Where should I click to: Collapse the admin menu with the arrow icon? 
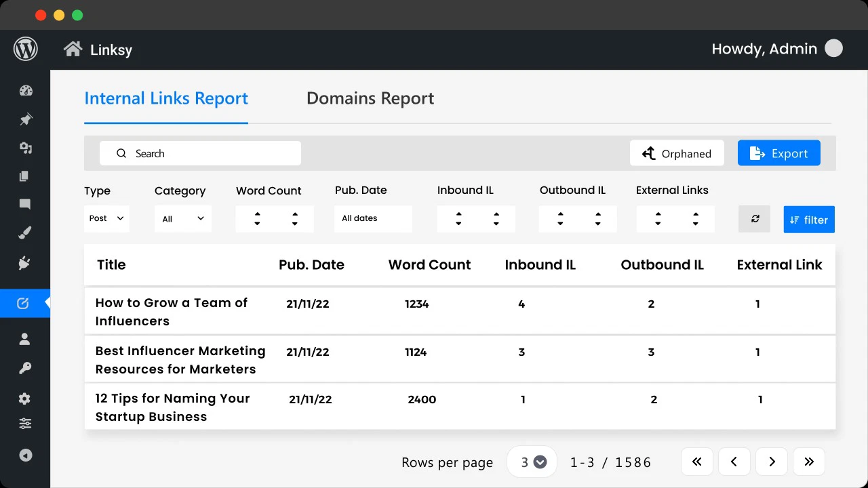point(25,455)
